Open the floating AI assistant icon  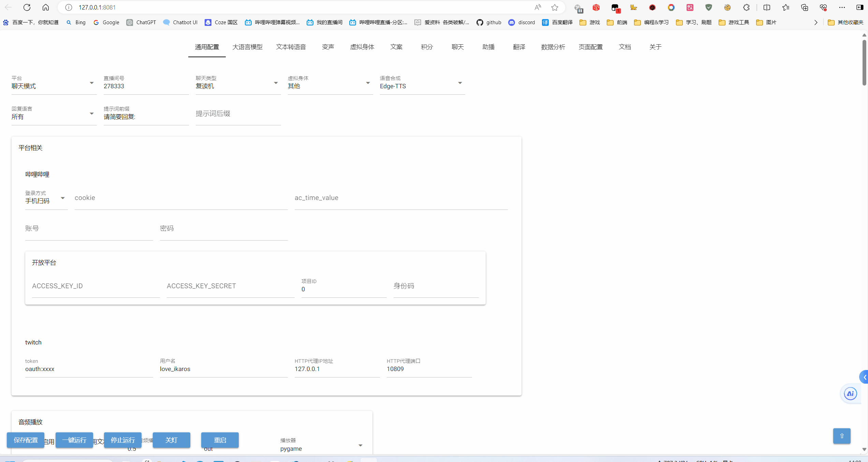[850, 394]
